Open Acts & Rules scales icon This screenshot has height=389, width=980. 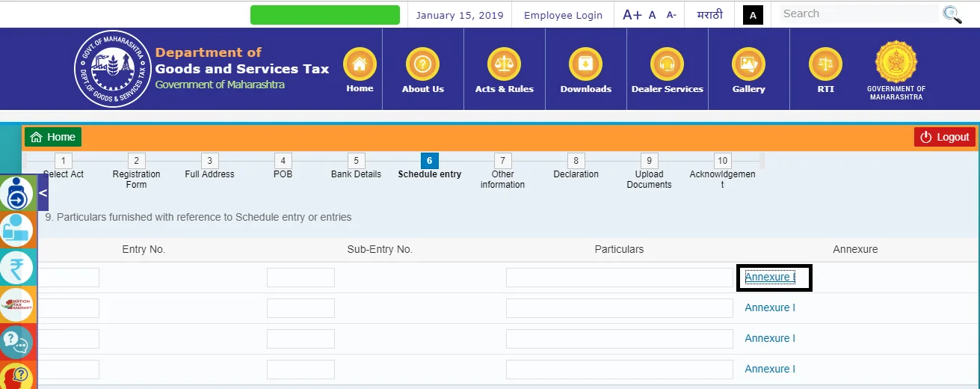[504, 64]
